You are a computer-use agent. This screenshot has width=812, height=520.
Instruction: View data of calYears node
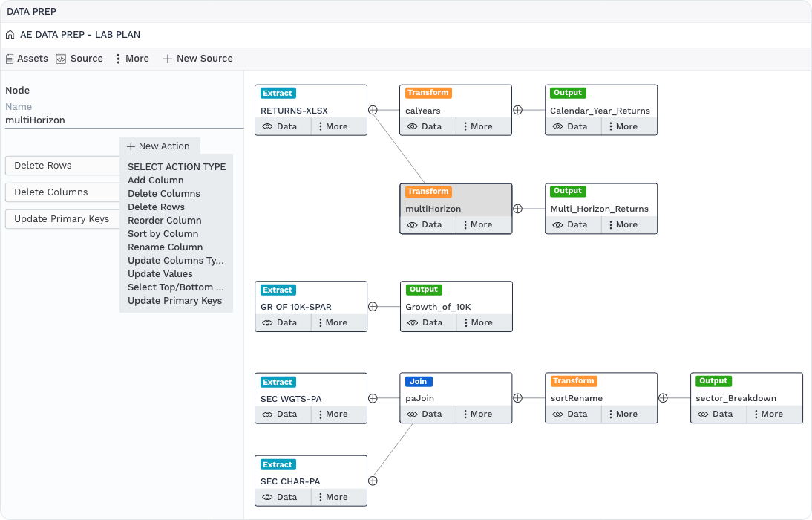(425, 126)
